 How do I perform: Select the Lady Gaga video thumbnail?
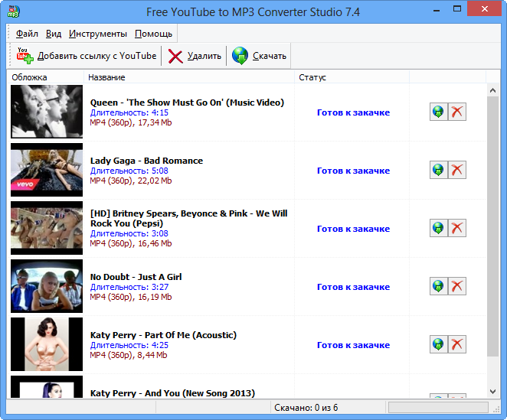(x=47, y=170)
